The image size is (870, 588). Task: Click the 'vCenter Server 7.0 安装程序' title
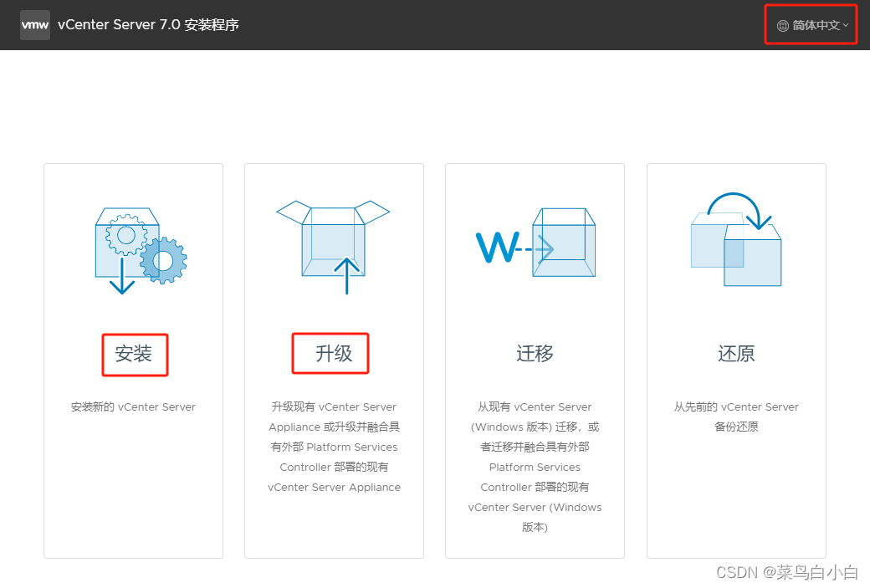[x=148, y=25]
